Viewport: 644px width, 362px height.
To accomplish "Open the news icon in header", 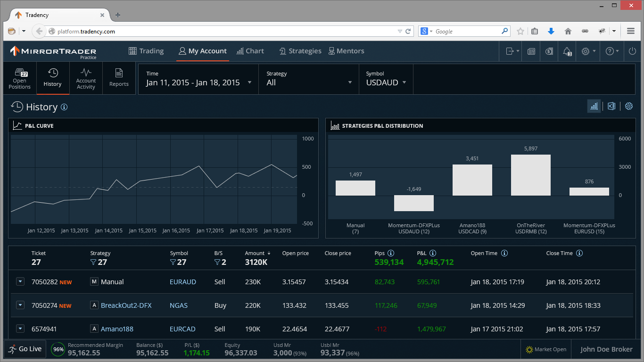I will click(x=531, y=51).
